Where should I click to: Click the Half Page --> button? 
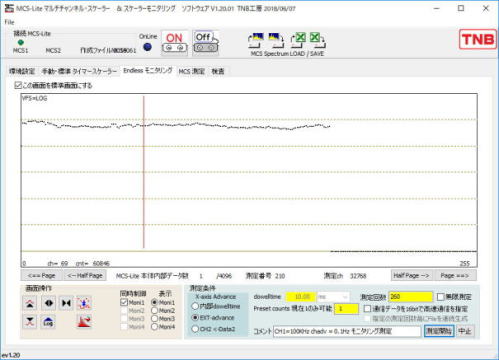point(412,275)
